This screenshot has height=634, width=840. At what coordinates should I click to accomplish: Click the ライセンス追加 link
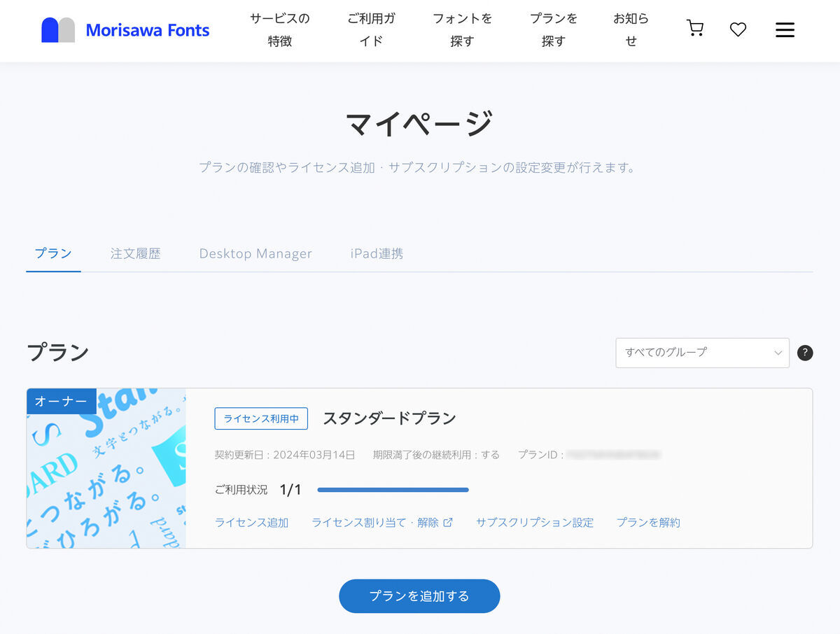pos(251,523)
